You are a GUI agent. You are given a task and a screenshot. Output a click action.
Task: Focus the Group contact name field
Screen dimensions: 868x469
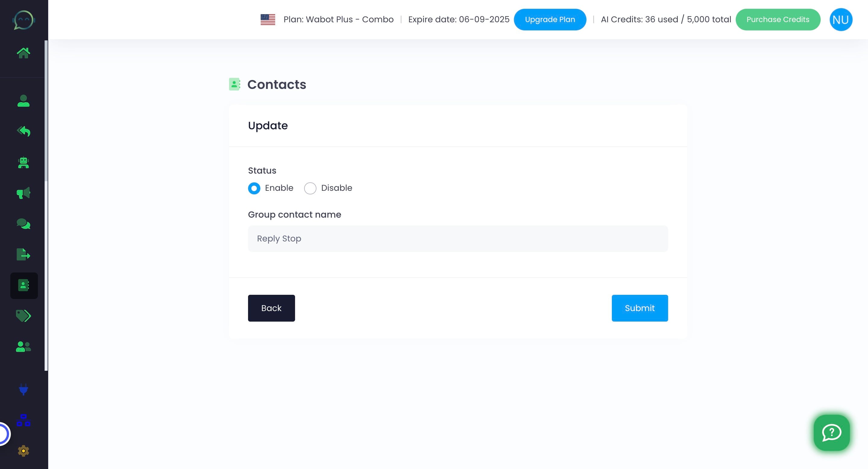click(458, 238)
